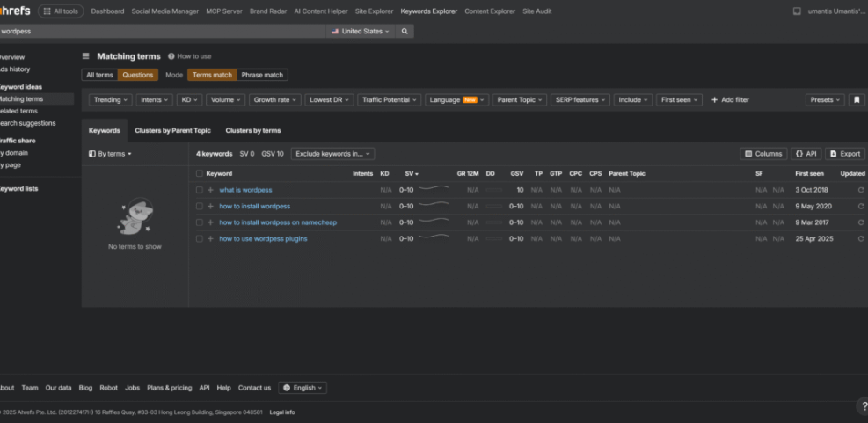Open How to use help
The image size is (868, 423).
coord(190,56)
